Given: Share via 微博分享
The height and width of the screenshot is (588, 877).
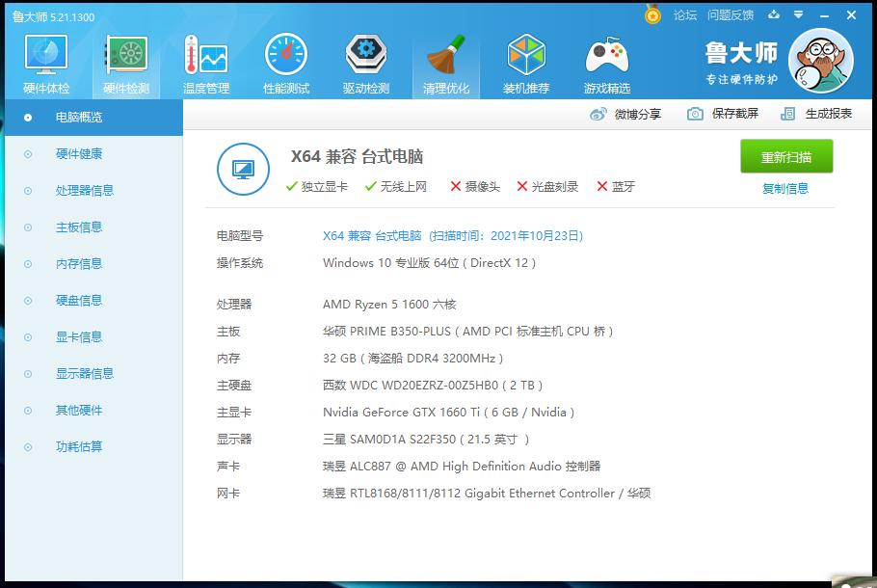Looking at the screenshot, I should coord(625,114).
